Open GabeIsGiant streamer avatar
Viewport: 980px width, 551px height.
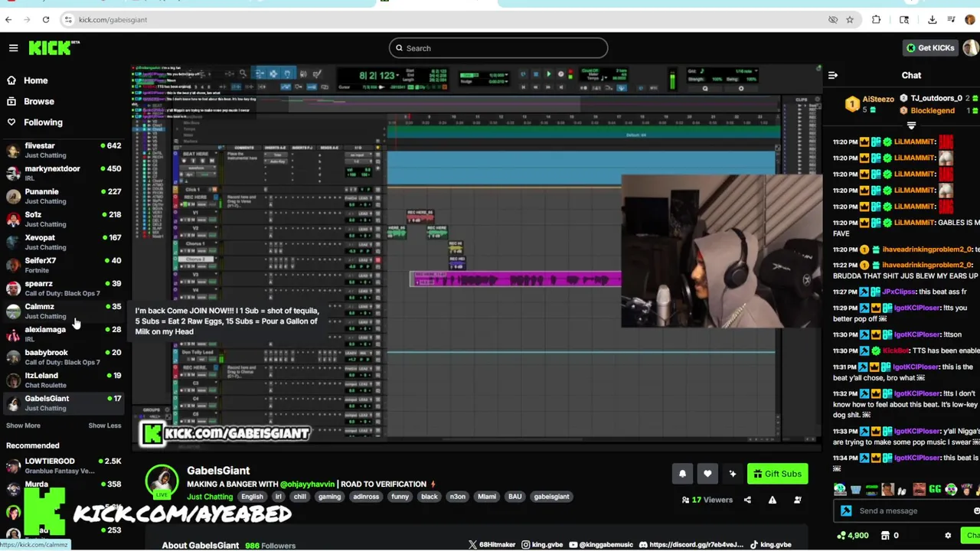coord(162,481)
